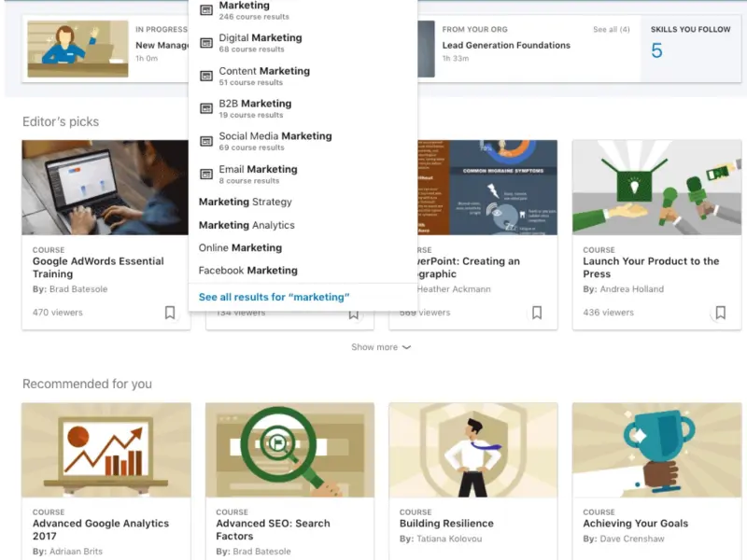Viewport: 747px width, 560px height.
Task: Open Advanced SEO: Search Factors thumbnail
Action: click(x=289, y=450)
